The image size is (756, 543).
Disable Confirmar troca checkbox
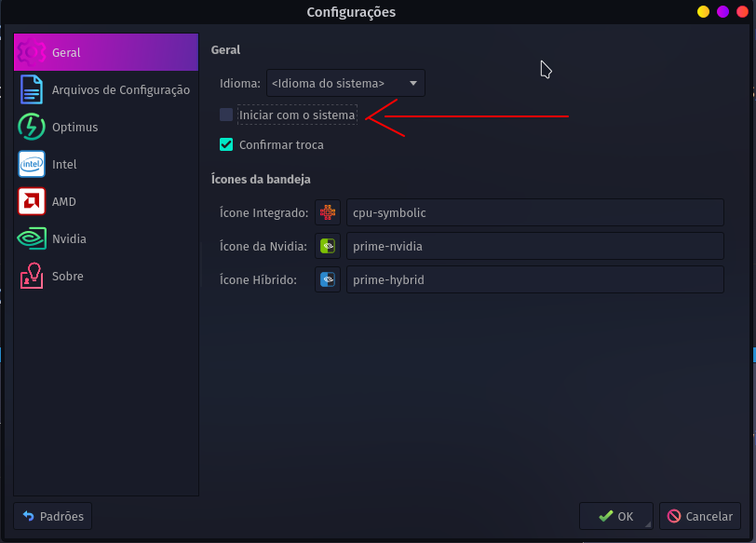click(x=226, y=144)
